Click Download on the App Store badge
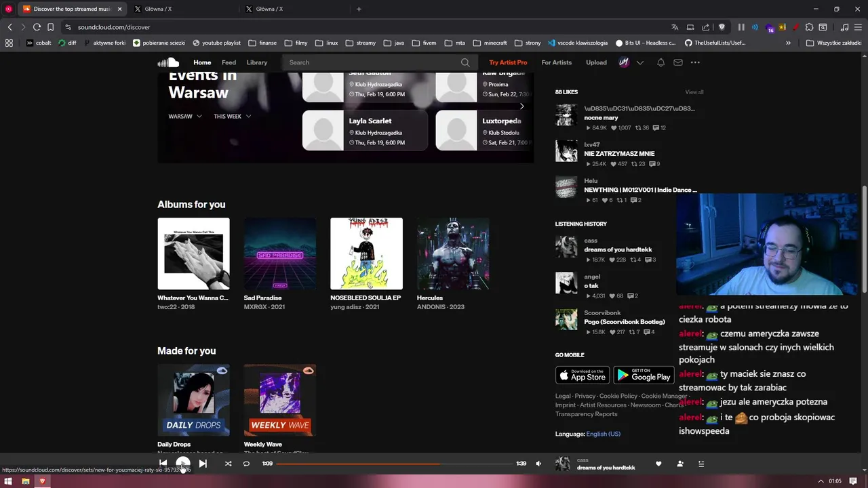 583,375
